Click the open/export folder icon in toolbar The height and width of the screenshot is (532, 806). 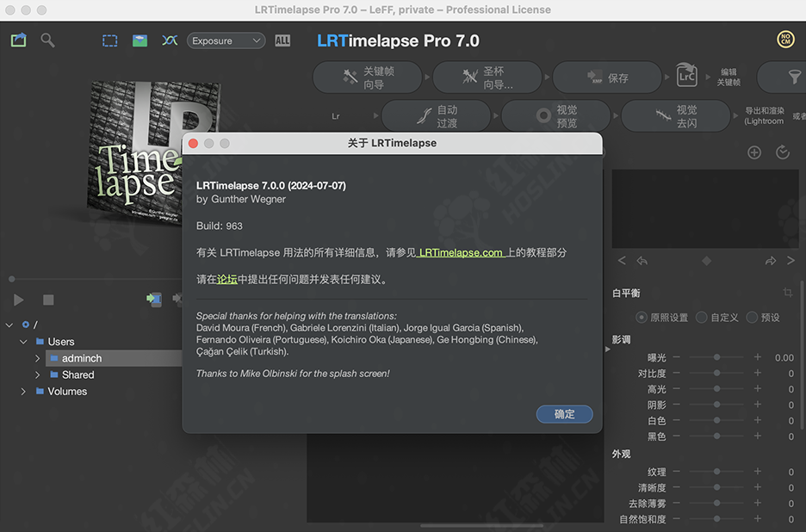click(18, 40)
